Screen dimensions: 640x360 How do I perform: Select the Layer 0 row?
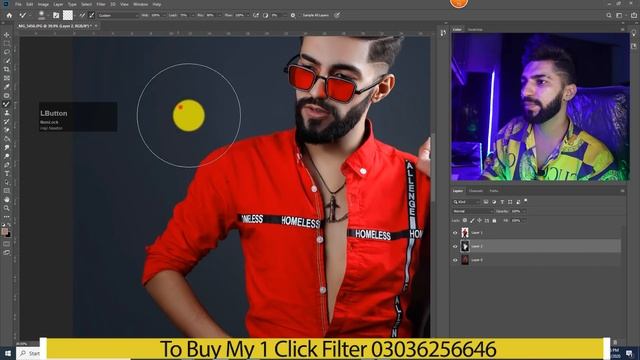click(537, 260)
